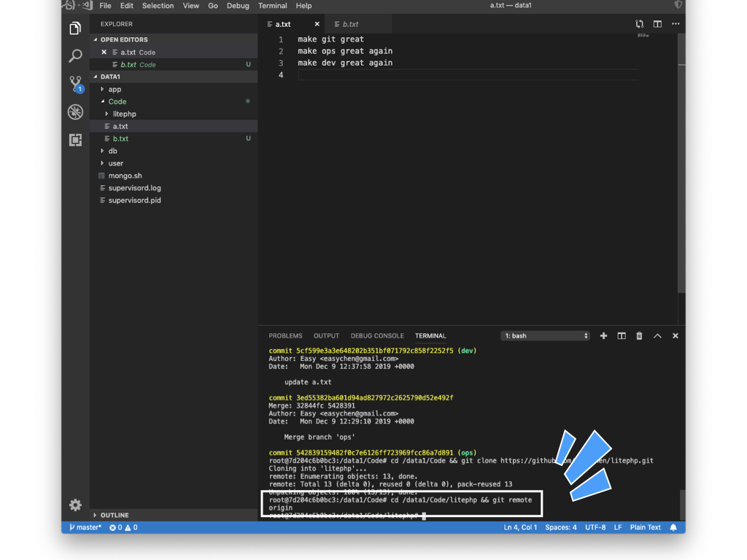Expand the litephp folder
The width and height of the screenshot is (747, 560).
click(x=124, y=114)
